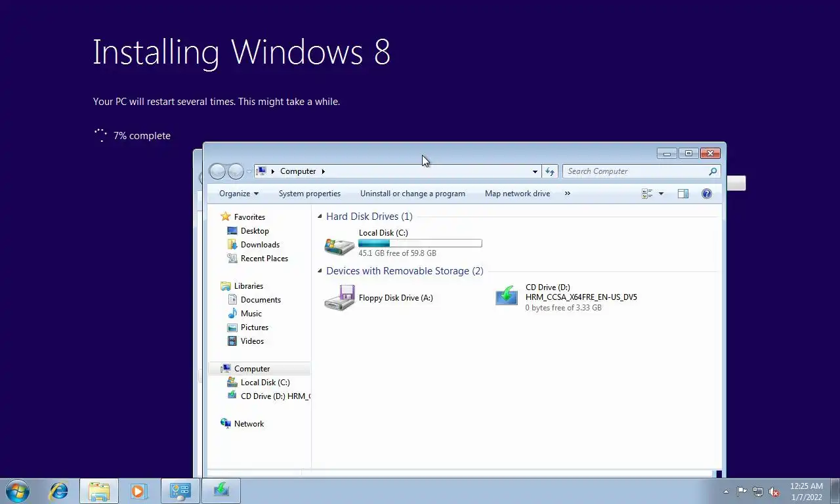This screenshot has height=504, width=840.
Task: Open the Windows Start orb
Action: pyautogui.click(x=18, y=491)
